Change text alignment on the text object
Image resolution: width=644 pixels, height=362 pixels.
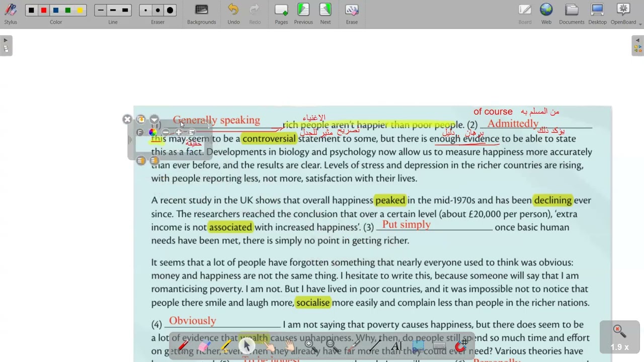[x=192, y=132]
